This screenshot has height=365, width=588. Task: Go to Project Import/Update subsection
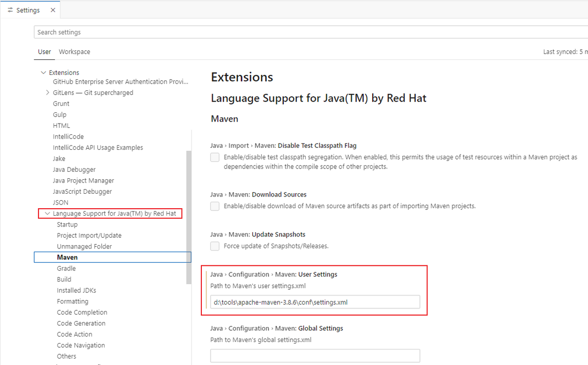[89, 235]
